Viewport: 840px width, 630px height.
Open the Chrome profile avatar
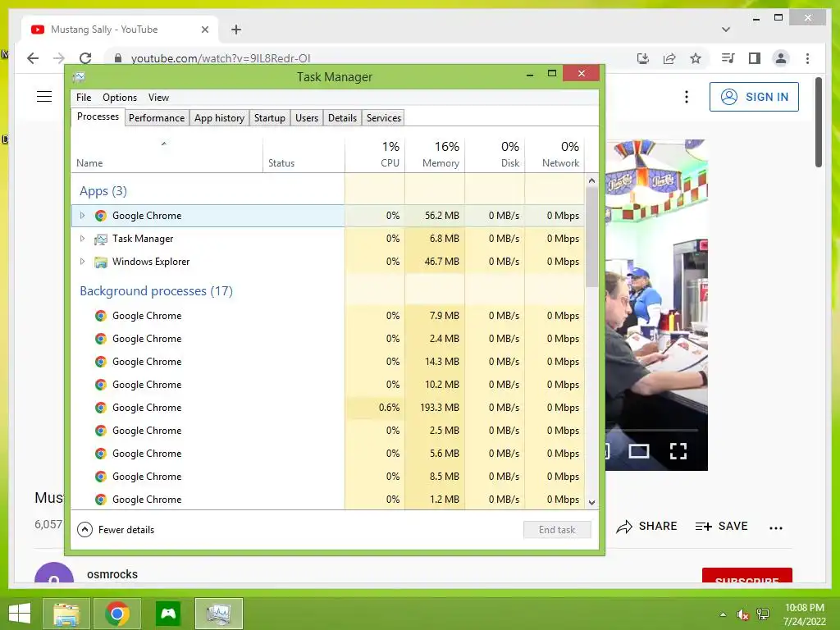781,58
